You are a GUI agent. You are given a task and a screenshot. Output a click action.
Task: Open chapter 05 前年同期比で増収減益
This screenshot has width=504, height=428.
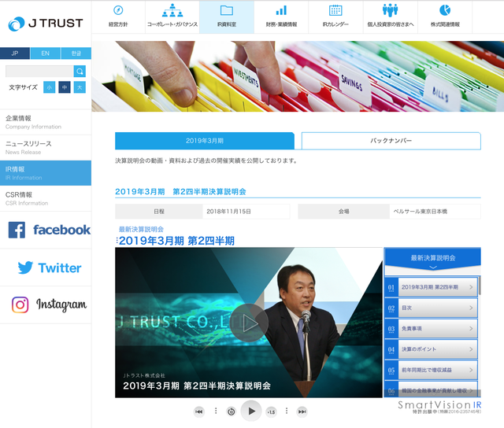(431, 370)
